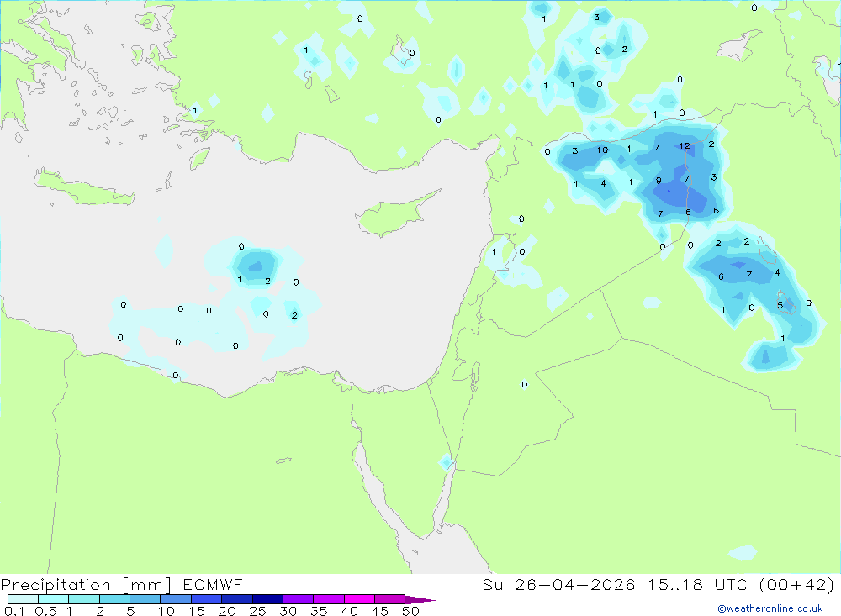Click the legend scale label '15'

(197, 611)
